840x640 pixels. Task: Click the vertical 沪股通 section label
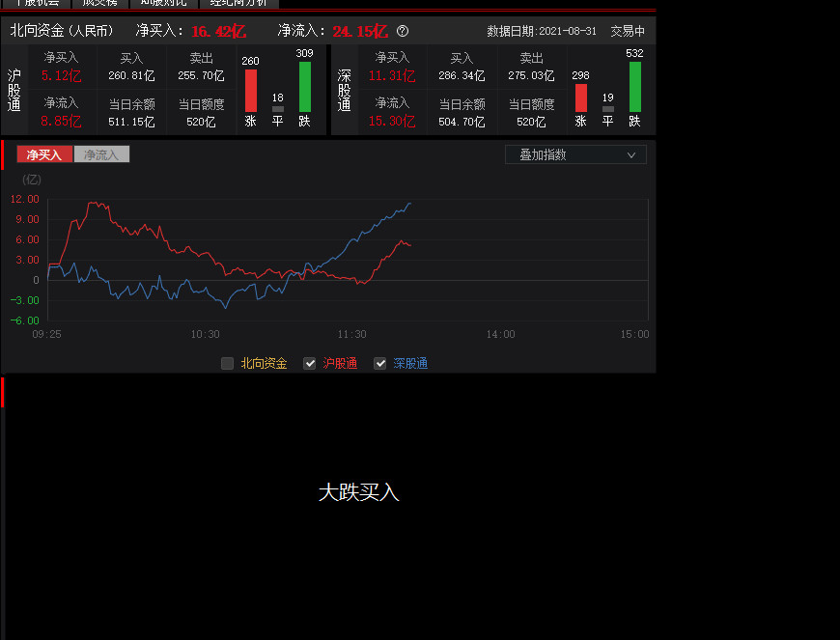coord(14,90)
